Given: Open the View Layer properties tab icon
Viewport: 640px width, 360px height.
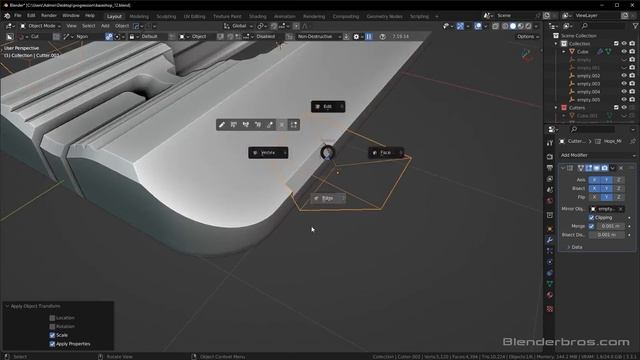Looking at the screenshot, I should 550,179.
